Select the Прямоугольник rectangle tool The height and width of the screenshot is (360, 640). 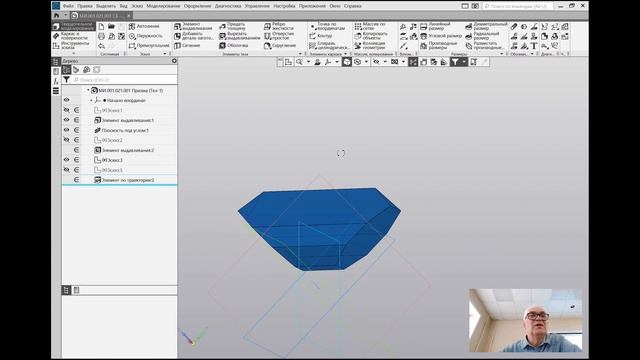click(x=149, y=46)
